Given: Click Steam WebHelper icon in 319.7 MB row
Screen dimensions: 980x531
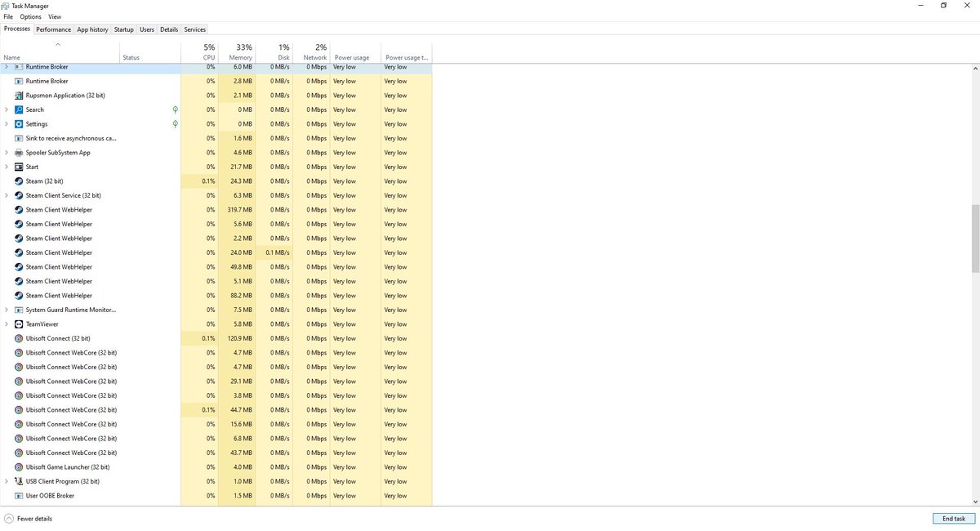Looking at the screenshot, I should [19, 210].
